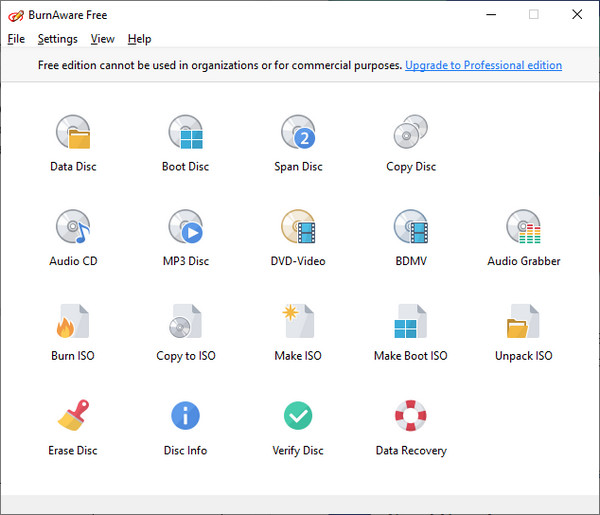Select the BDMV disc icon
The width and height of the screenshot is (600, 515).
[411, 227]
